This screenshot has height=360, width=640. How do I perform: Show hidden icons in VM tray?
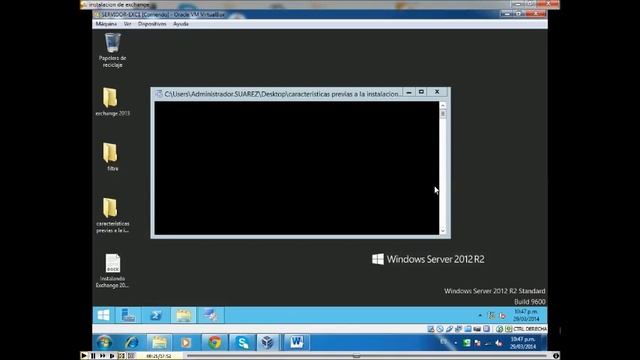tap(480, 316)
